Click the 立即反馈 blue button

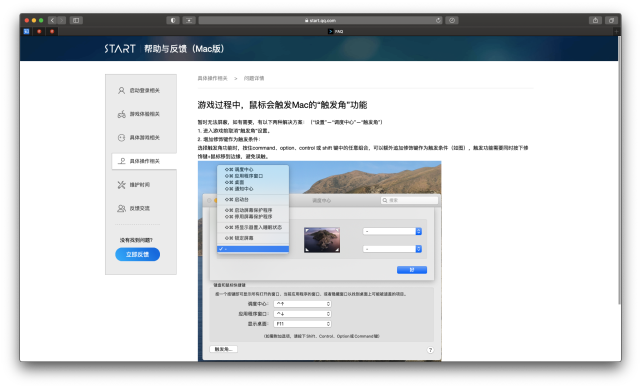pyautogui.click(x=137, y=254)
